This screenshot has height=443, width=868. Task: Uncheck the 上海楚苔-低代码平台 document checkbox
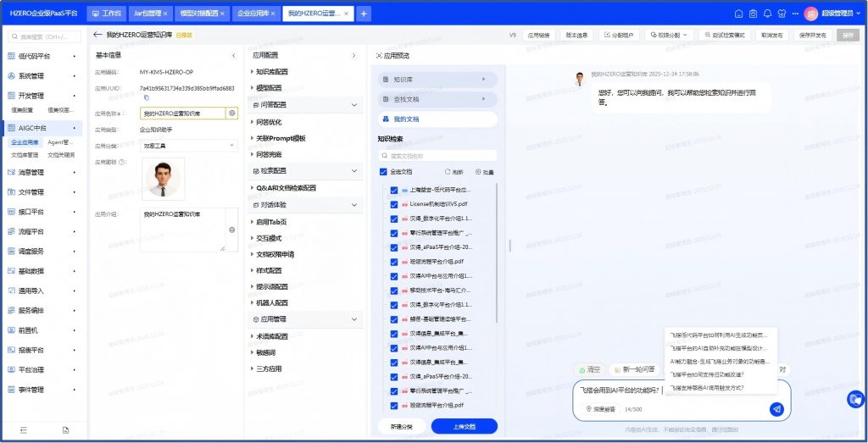[394, 191]
